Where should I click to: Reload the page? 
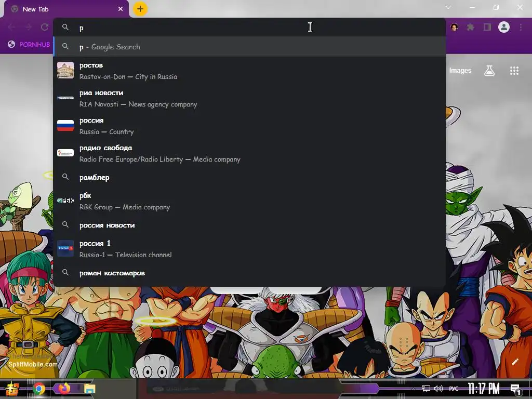coord(45,27)
